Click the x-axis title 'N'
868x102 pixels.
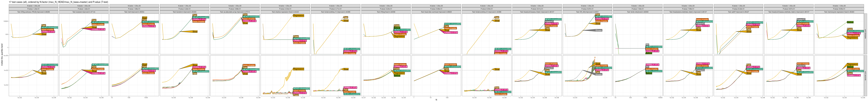pyautogui.click(x=436, y=100)
